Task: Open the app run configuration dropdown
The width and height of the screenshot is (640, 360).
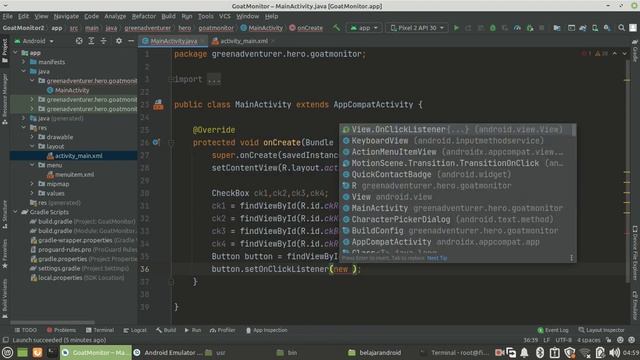Action: [x=364, y=28]
